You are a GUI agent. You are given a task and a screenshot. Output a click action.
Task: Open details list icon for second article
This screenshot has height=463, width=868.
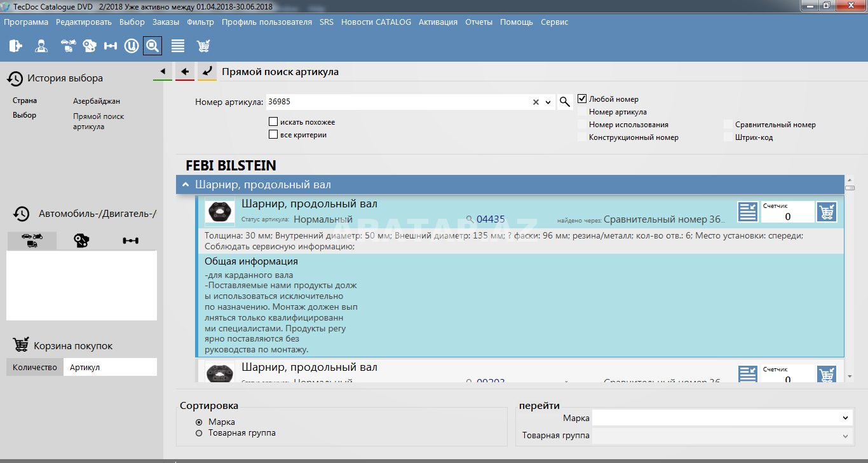(747, 373)
